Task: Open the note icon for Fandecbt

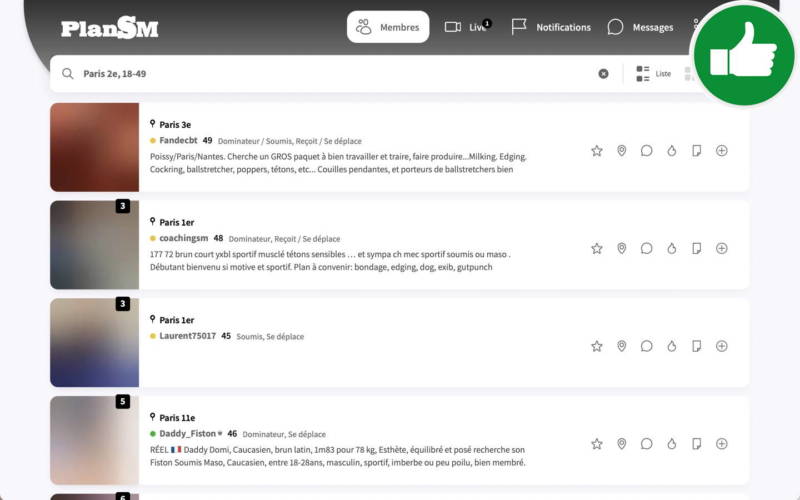Action: [697, 151]
